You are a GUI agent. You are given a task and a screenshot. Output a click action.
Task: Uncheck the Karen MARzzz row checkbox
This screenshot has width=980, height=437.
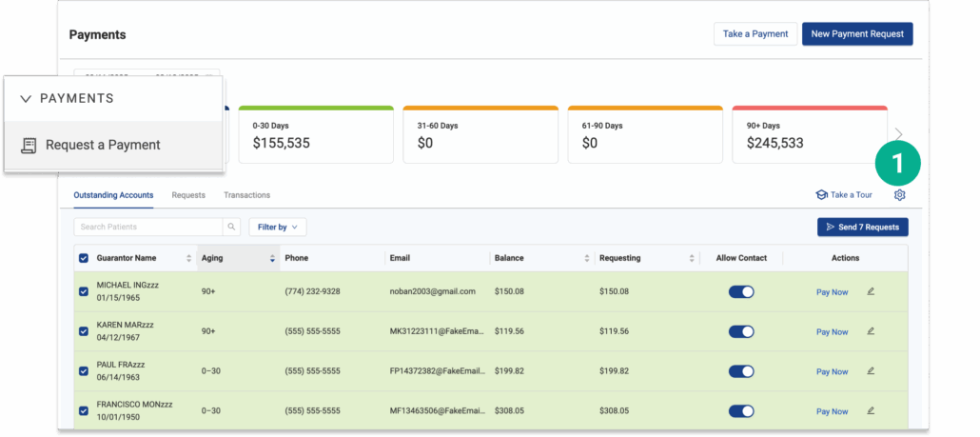click(x=84, y=331)
